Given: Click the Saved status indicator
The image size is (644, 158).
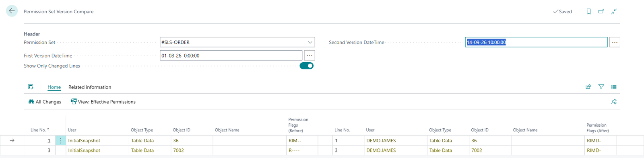Looking at the screenshot, I should point(562,12).
